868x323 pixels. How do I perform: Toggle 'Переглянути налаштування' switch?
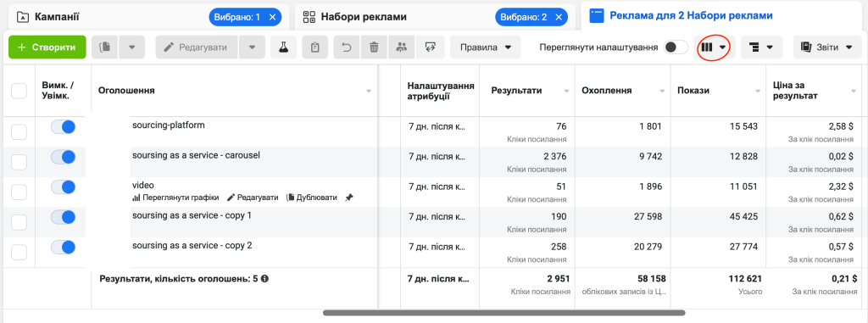676,47
